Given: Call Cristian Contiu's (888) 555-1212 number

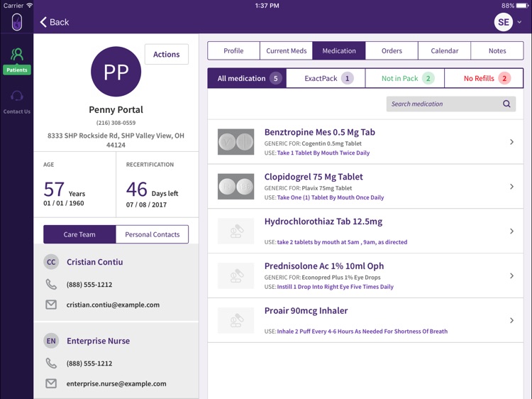Looking at the screenshot, I should pyautogui.click(x=89, y=285).
